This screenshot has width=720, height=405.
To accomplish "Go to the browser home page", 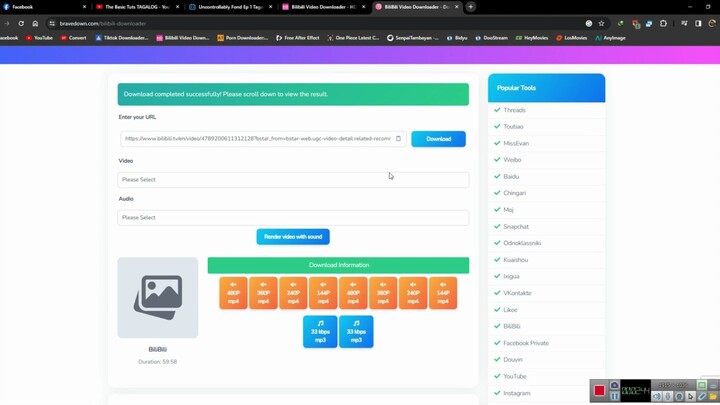I will 35,23.
